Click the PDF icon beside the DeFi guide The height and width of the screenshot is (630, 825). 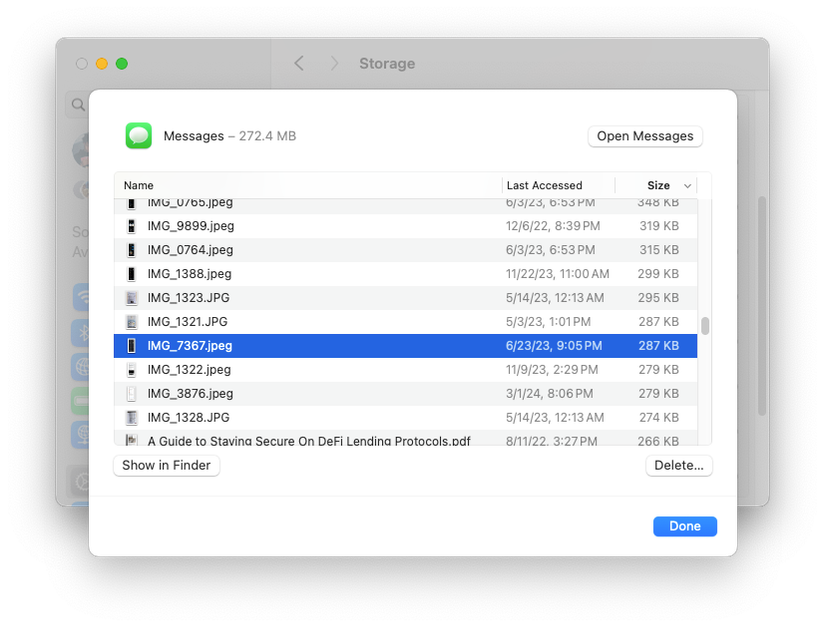(x=131, y=441)
